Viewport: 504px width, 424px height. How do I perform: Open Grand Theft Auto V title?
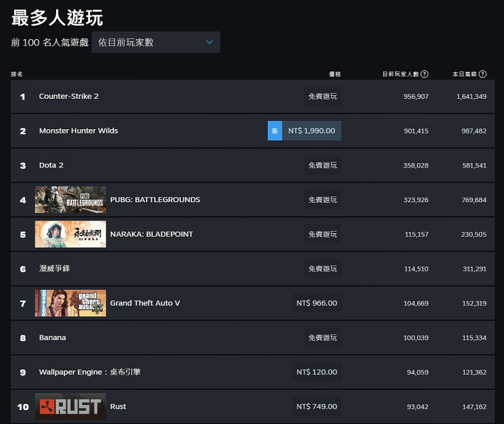[145, 303]
